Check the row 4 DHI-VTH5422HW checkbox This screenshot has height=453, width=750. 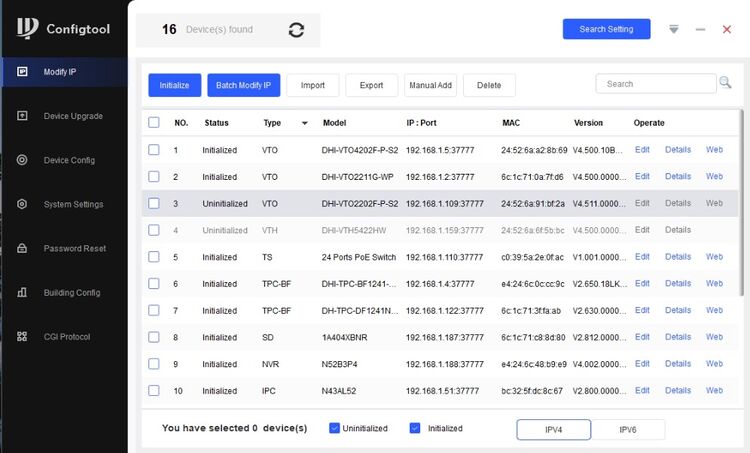pyautogui.click(x=154, y=230)
